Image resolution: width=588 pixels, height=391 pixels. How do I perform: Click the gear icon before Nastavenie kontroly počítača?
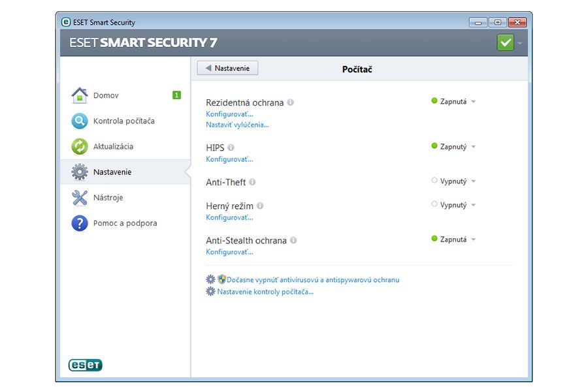point(210,291)
